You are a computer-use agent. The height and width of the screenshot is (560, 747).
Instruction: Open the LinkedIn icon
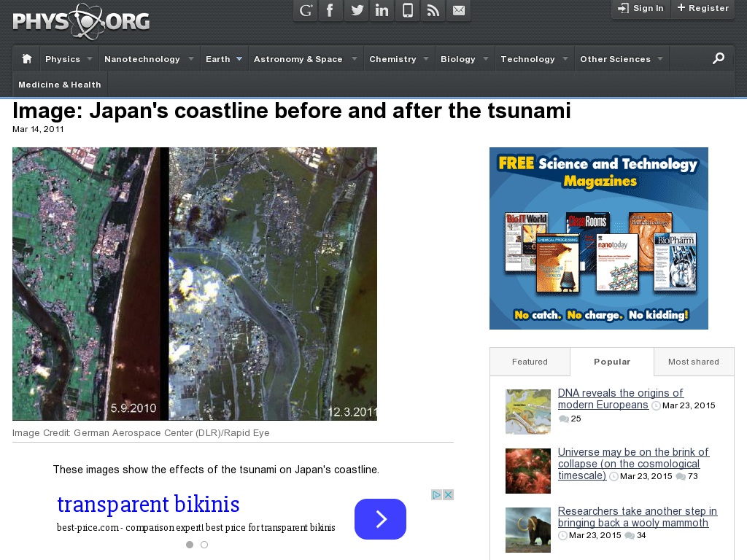click(382, 10)
